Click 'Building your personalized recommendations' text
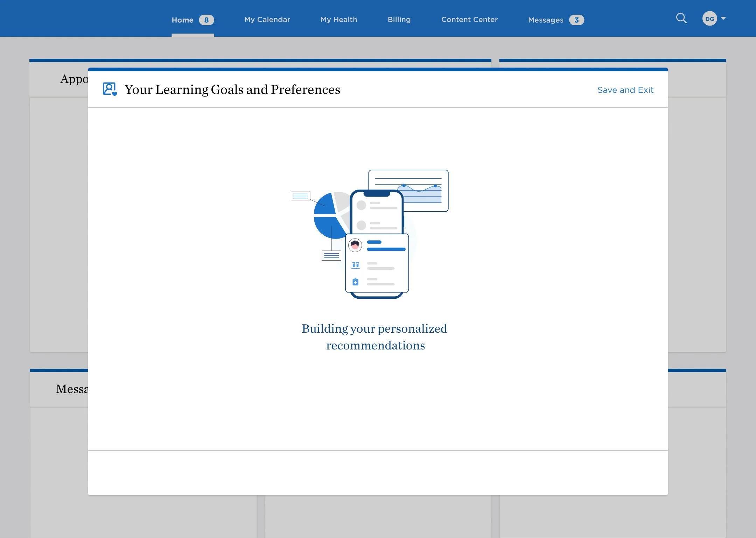756x538 pixels. [x=374, y=337]
